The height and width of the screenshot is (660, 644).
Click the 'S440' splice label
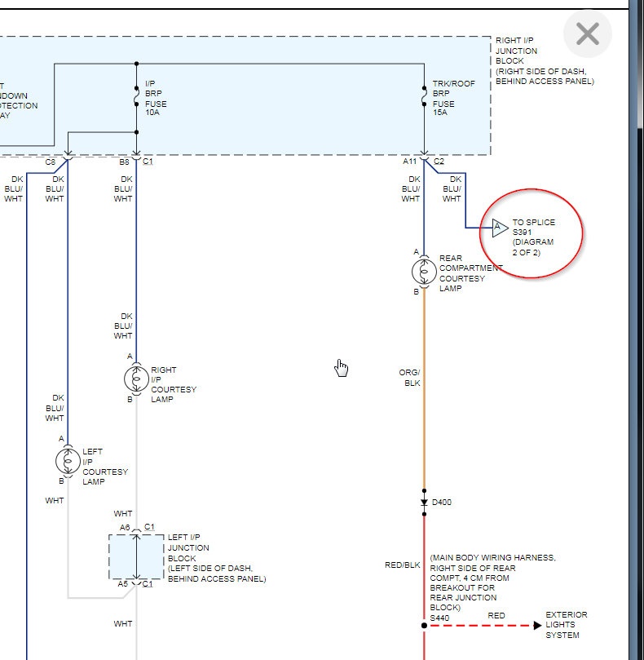(x=439, y=618)
